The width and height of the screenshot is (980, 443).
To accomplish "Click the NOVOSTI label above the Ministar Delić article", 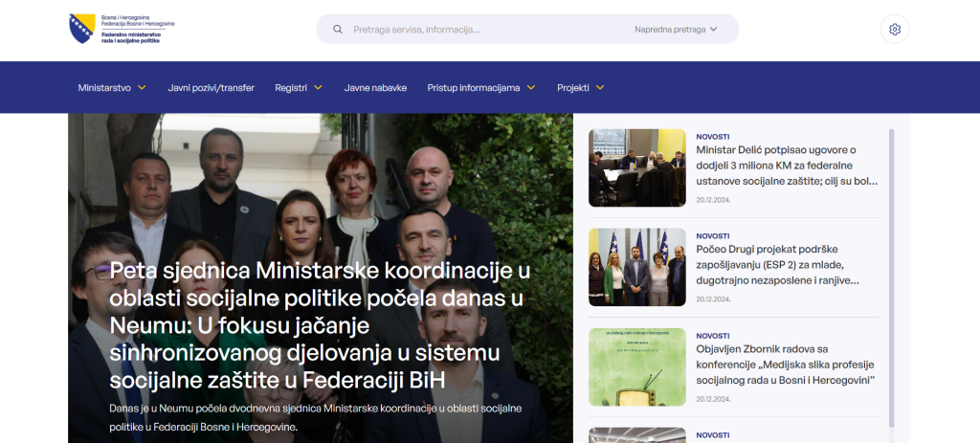I will 712,136.
